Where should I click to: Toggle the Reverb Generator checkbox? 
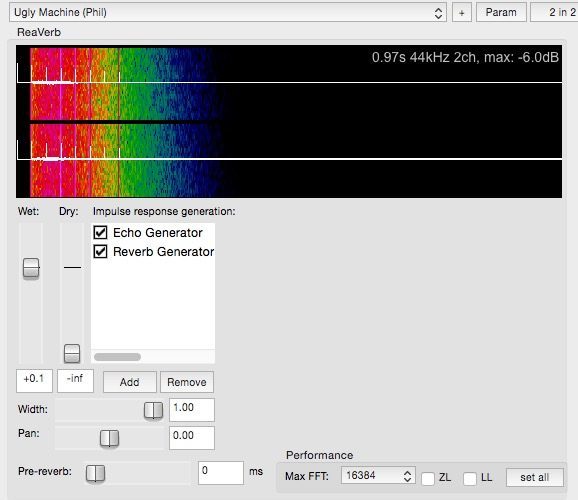[x=100, y=252]
